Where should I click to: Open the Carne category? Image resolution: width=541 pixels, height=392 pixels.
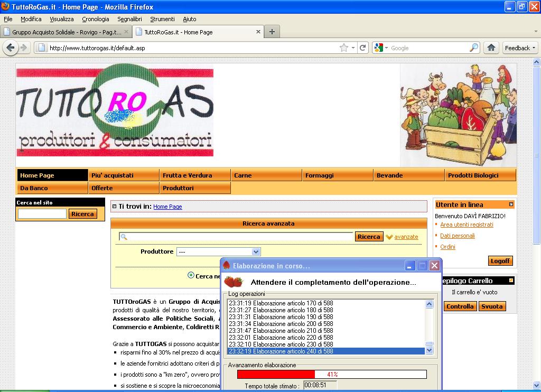coord(266,175)
